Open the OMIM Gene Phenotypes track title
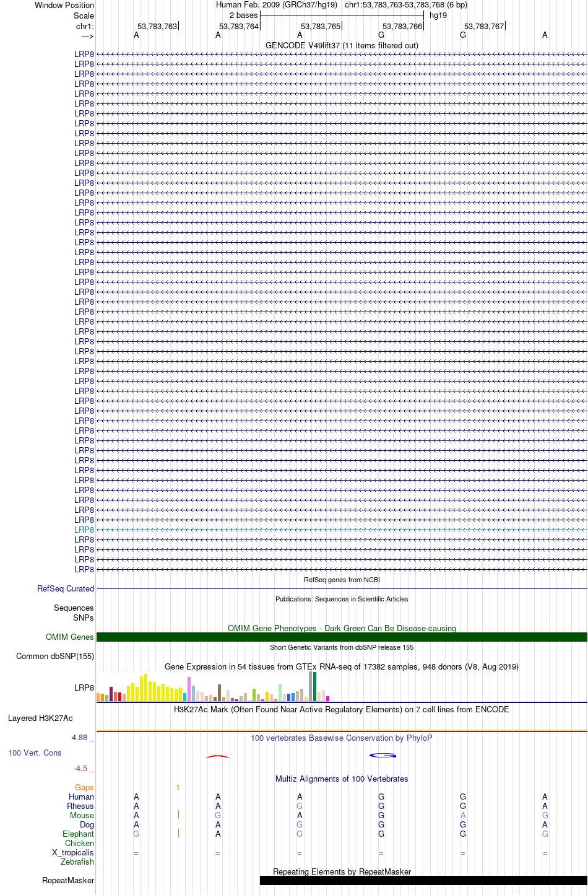This screenshot has width=588, height=895. click(x=342, y=628)
